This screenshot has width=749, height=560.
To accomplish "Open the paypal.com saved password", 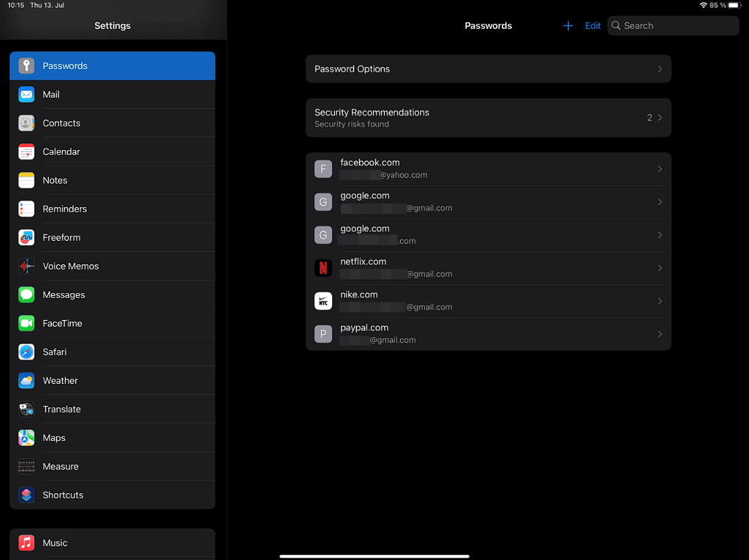I will pos(488,334).
